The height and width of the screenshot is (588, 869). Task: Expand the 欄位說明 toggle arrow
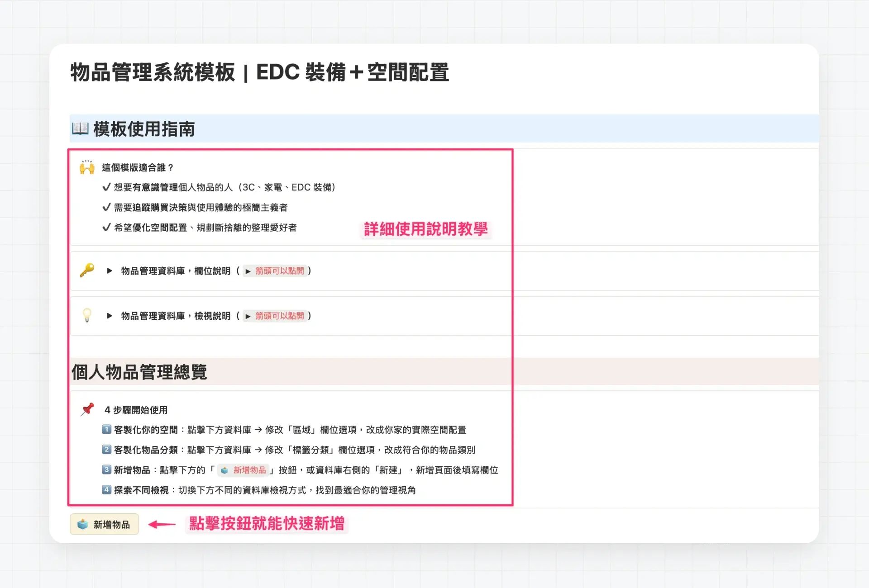110,271
